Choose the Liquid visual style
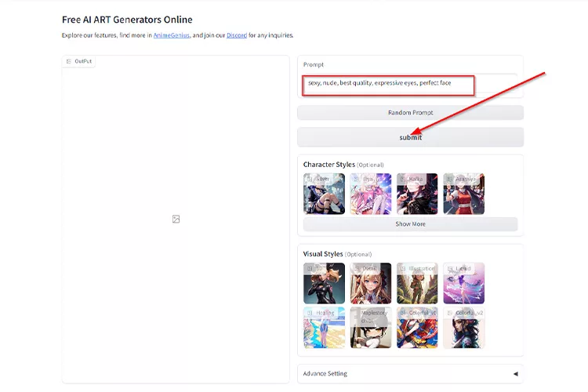 [464, 283]
